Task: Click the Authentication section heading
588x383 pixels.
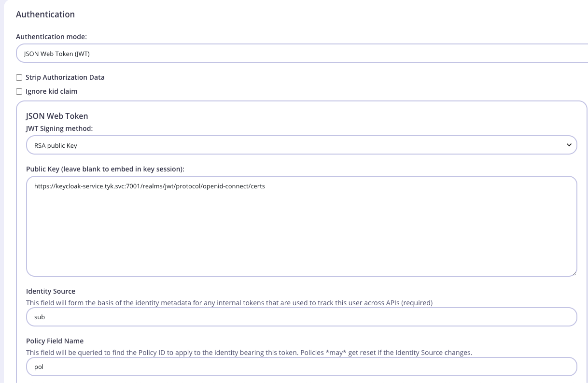Action: pyautogui.click(x=45, y=14)
